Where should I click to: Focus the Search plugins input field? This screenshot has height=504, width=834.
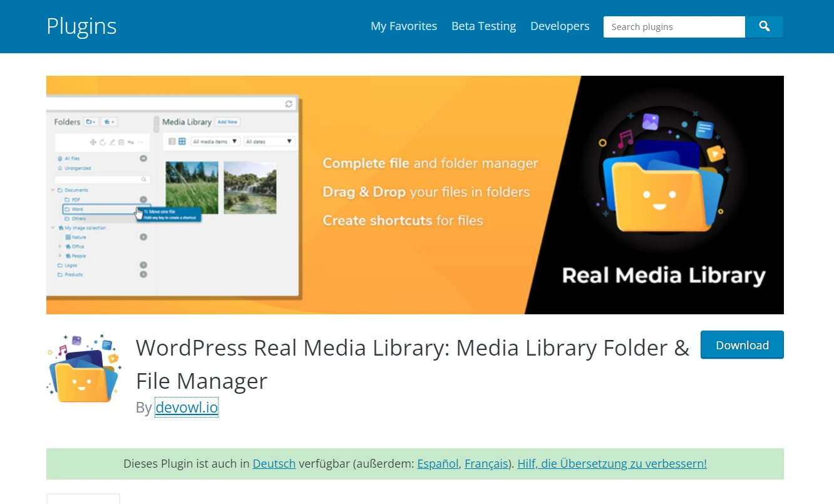(x=674, y=26)
